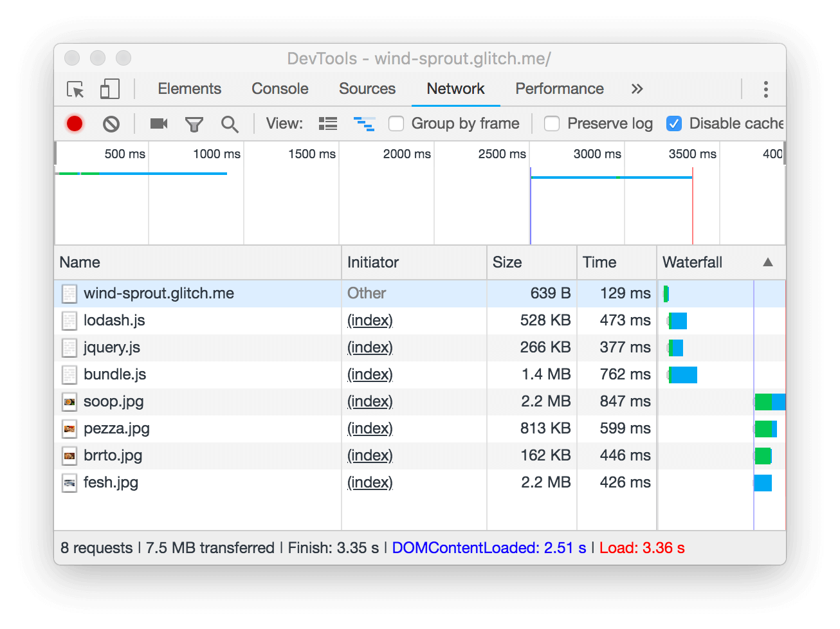This screenshot has width=840, height=629.
Task: Activate the inspect element cursor icon
Action: 76,89
